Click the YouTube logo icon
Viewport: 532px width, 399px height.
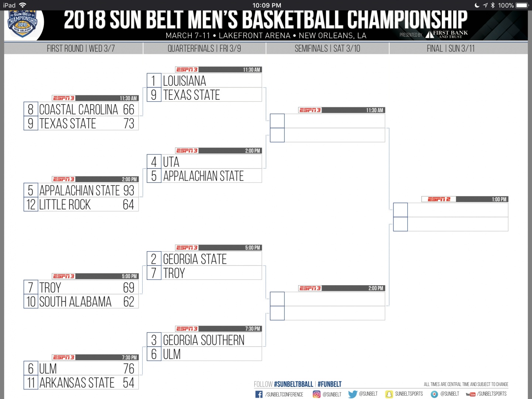tap(470, 394)
